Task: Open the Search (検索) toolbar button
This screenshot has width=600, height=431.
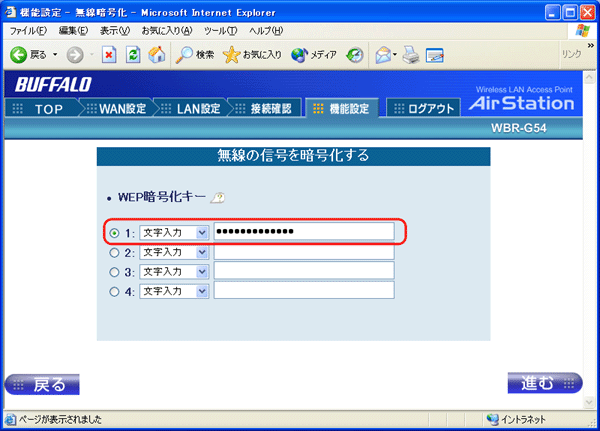Action: (195, 55)
